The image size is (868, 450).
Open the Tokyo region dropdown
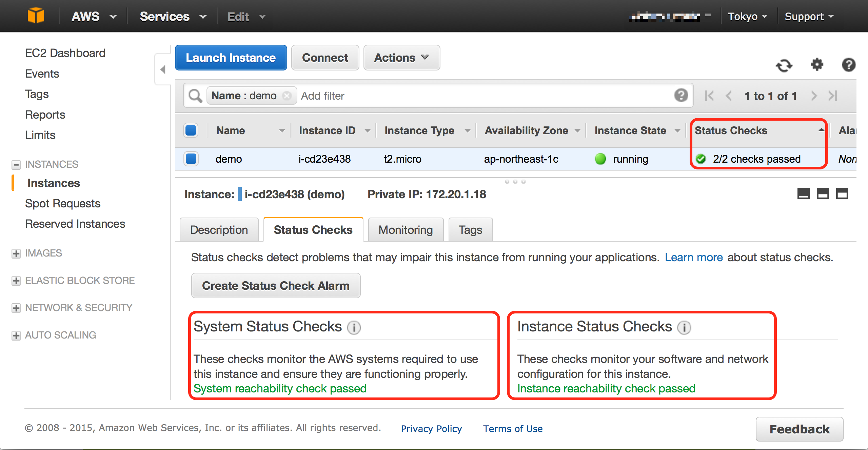click(747, 16)
